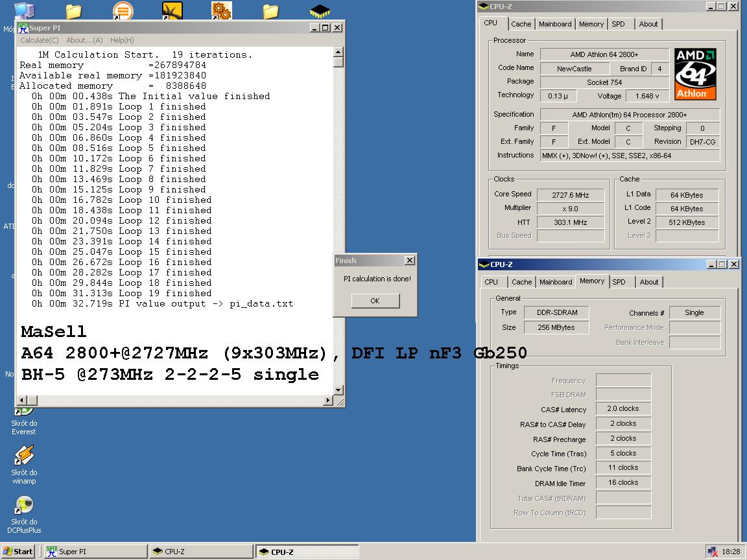Activate second pressed CPU-Z taskbar button

307,552
